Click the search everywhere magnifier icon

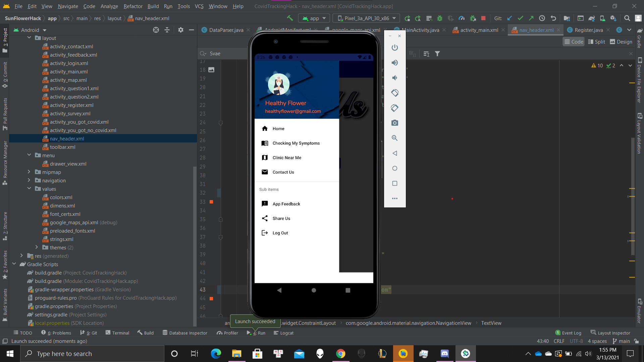(x=627, y=18)
